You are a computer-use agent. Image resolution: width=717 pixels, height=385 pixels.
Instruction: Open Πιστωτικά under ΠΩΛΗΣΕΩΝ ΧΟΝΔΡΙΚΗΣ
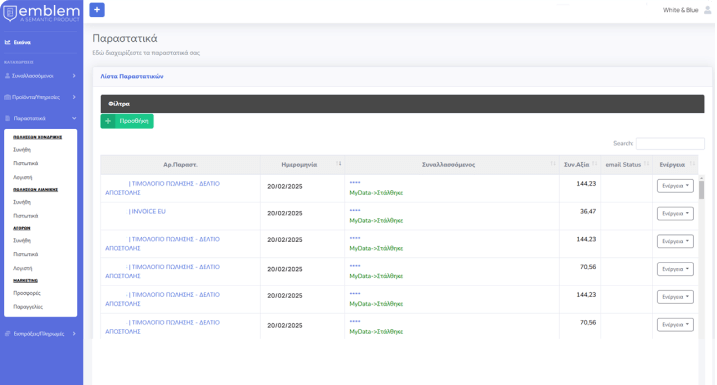(26, 163)
